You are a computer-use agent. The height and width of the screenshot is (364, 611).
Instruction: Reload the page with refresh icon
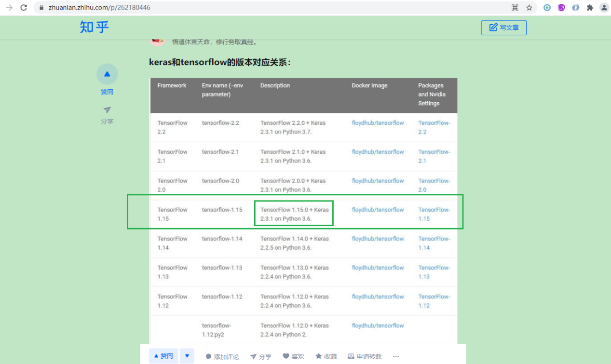point(24,8)
